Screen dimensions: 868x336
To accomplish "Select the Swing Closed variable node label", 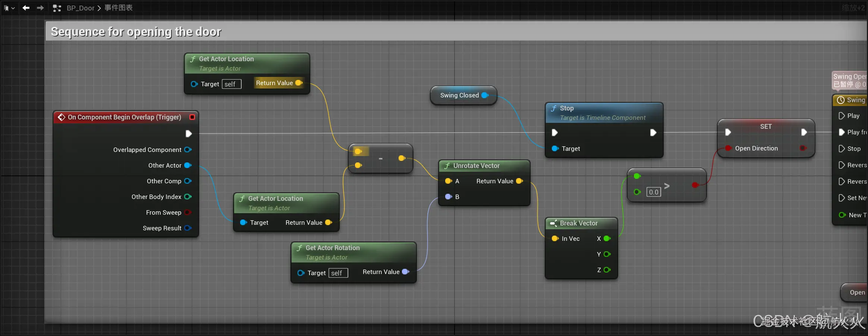I will (459, 95).
